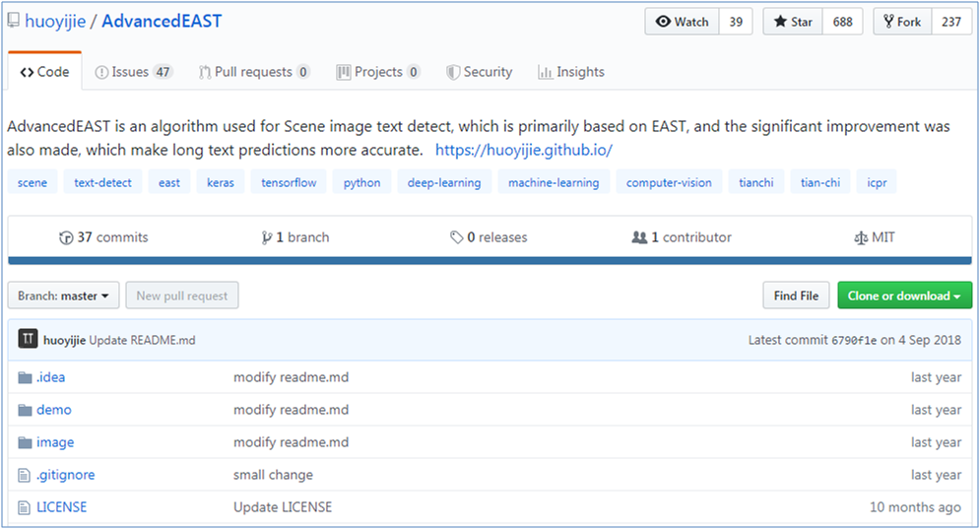
Task: Click the LICENSE file icon
Action: tap(24, 507)
